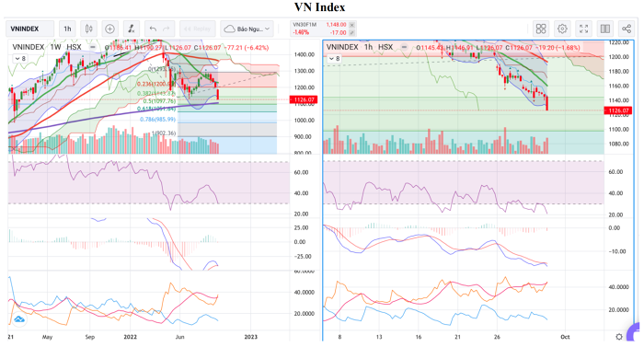Click the VNINDEX 1W HSX legend title
The image size is (644, 347).
(x=47, y=47)
